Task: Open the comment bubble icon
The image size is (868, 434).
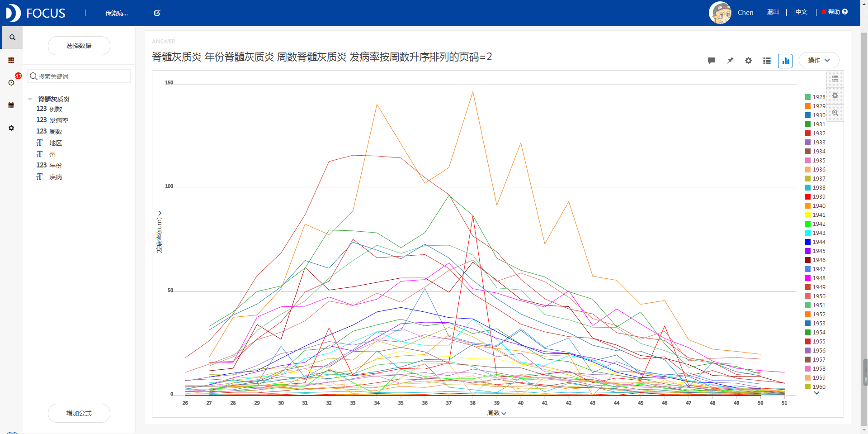Action: point(712,61)
